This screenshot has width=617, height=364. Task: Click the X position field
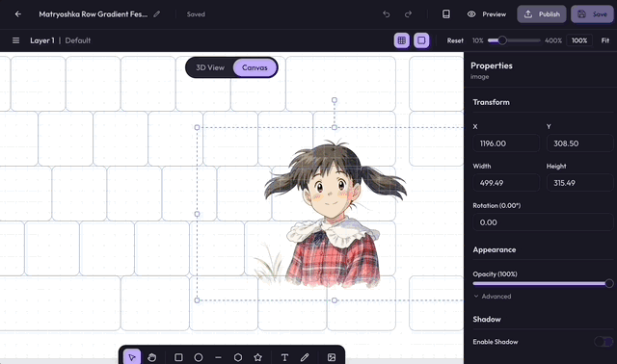(x=506, y=143)
